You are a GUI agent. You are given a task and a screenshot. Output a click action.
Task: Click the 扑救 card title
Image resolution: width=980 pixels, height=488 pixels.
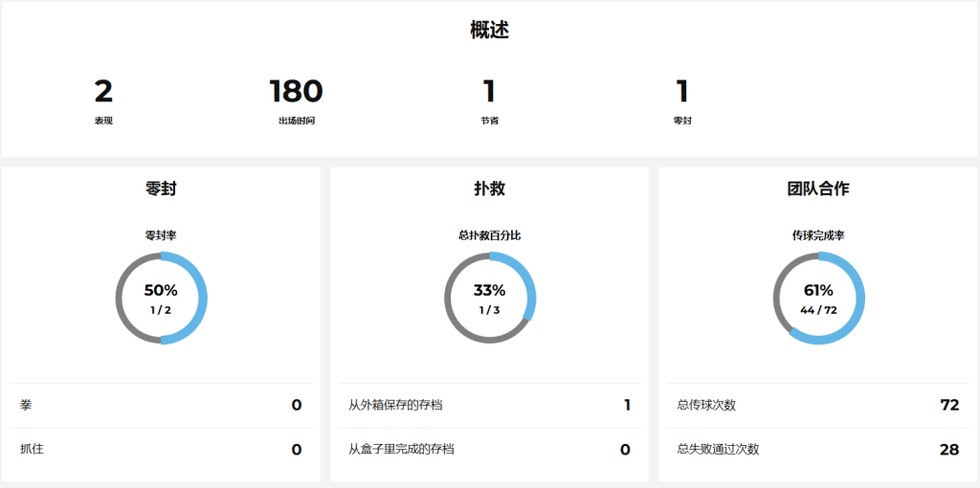click(489, 189)
